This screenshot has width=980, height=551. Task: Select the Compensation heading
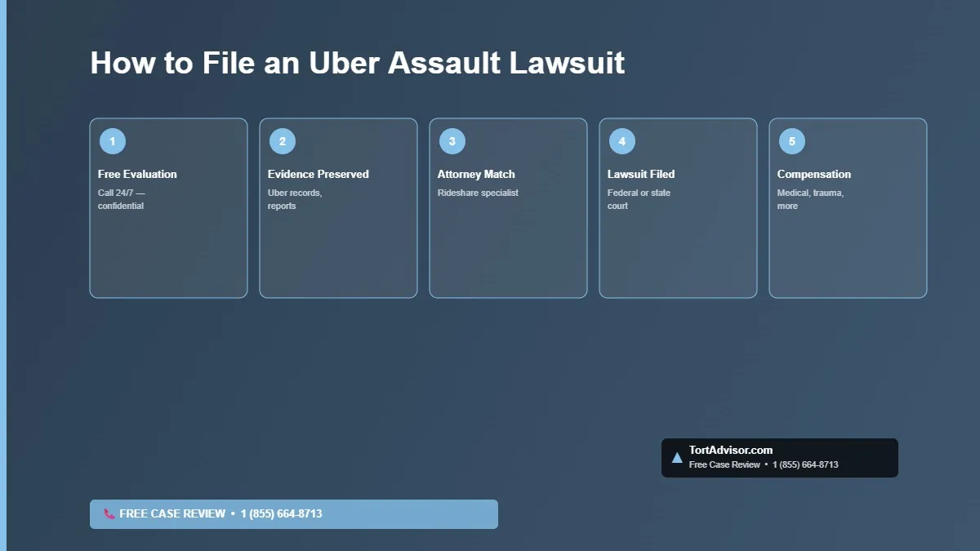click(814, 174)
